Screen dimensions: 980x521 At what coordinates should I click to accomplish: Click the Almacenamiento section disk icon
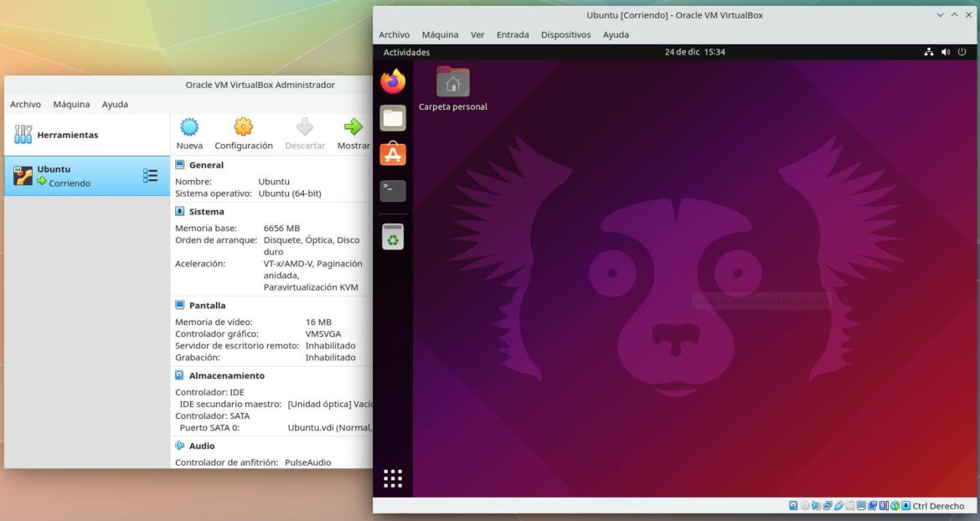179,375
